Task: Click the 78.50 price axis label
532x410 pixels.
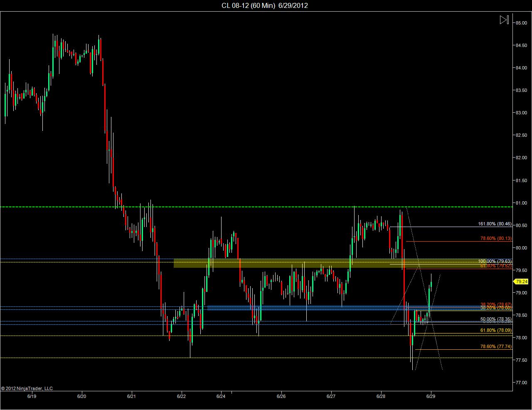Action: pos(521,315)
